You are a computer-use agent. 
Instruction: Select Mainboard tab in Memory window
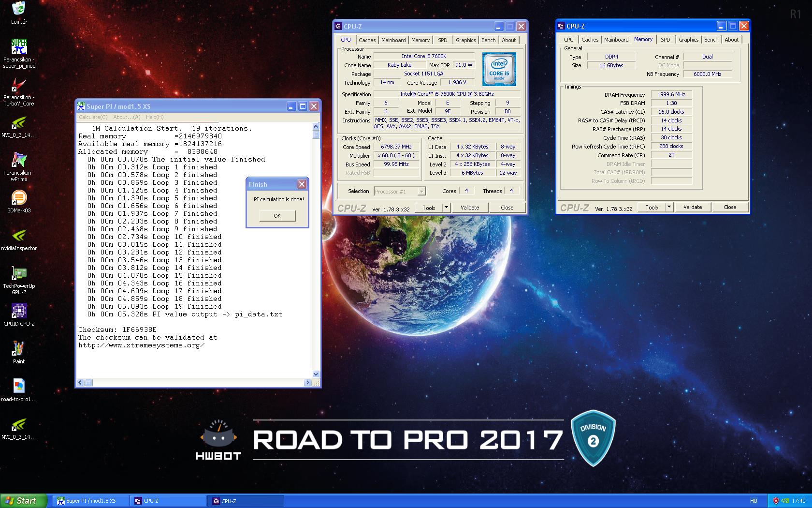616,40
